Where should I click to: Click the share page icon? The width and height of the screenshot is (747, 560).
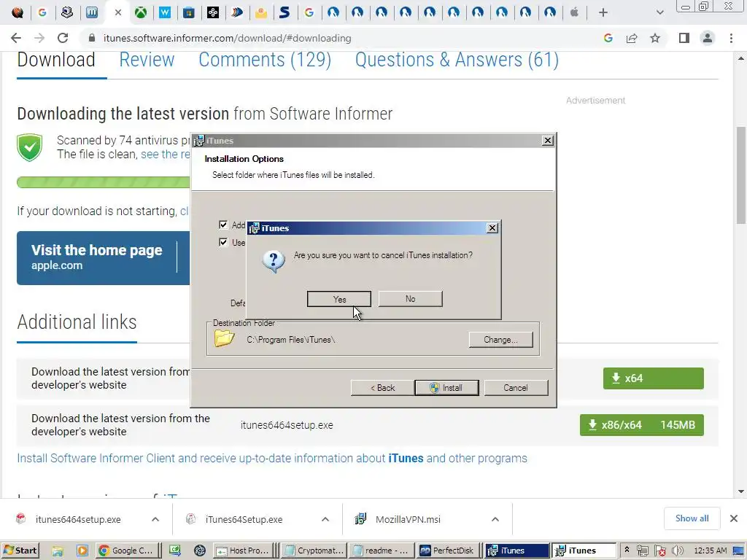coord(632,38)
